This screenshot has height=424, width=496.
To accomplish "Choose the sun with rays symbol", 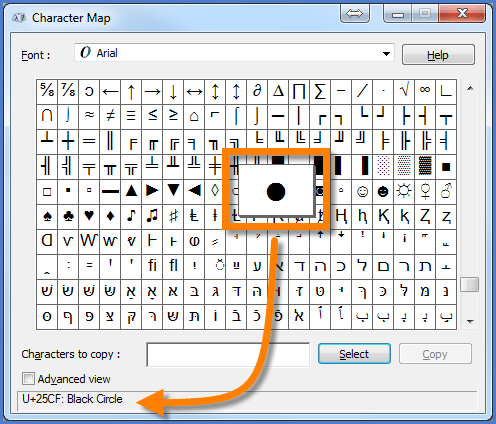I will coord(404,191).
